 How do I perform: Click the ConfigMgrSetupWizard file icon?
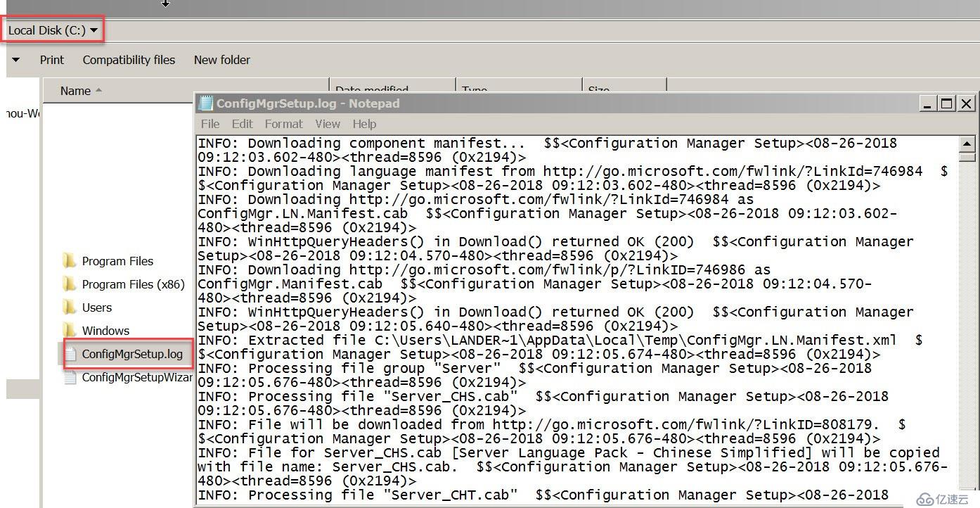70,377
